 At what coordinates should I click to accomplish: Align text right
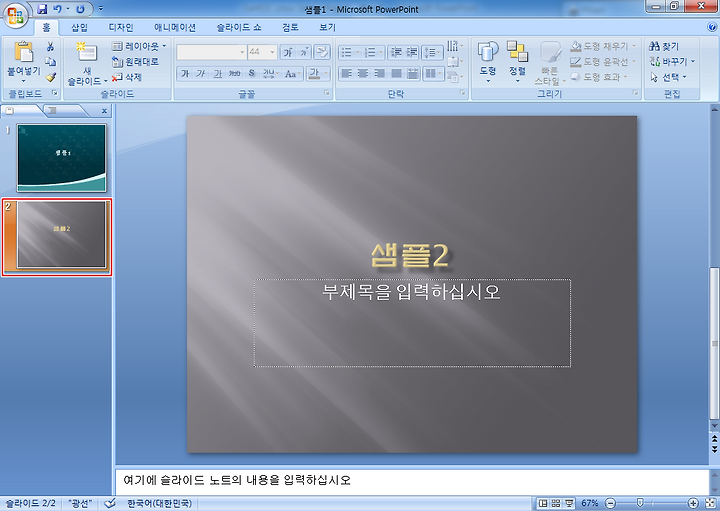tap(380, 73)
